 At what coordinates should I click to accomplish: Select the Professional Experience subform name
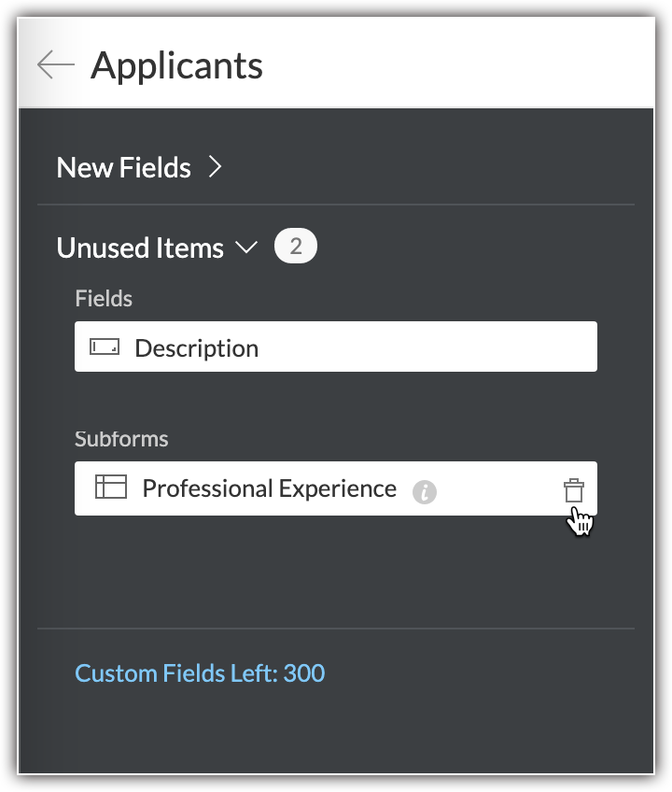pyautogui.click(x=269, y=488)
